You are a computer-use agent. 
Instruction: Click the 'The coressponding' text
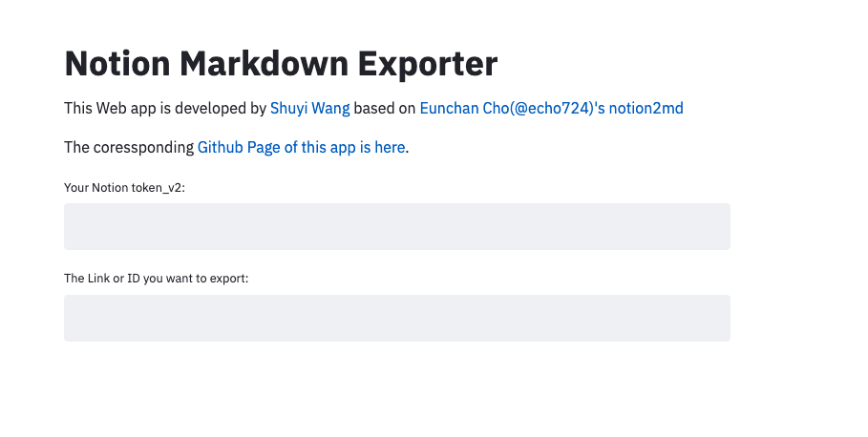pyautogui.click(x=129, y=147)
